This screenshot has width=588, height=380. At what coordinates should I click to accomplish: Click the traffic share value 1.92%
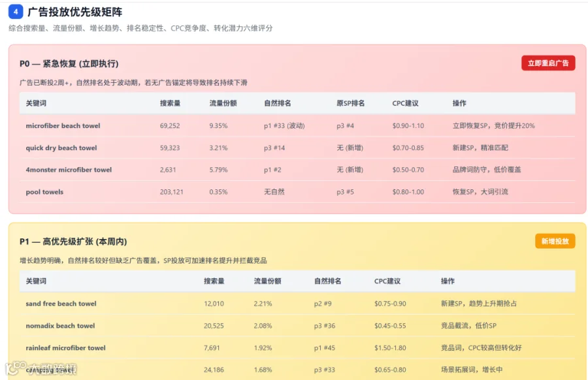(x=263, y=348)
